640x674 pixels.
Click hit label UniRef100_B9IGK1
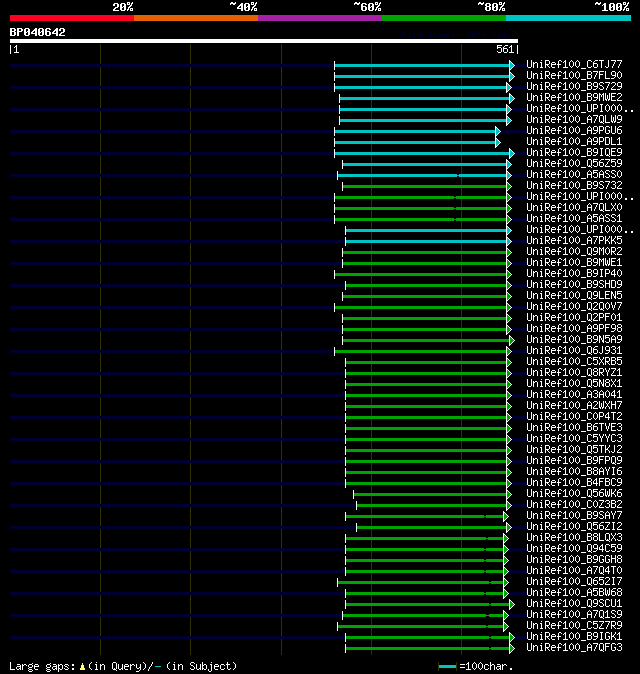pyautogui.click(x=574, y=637)
